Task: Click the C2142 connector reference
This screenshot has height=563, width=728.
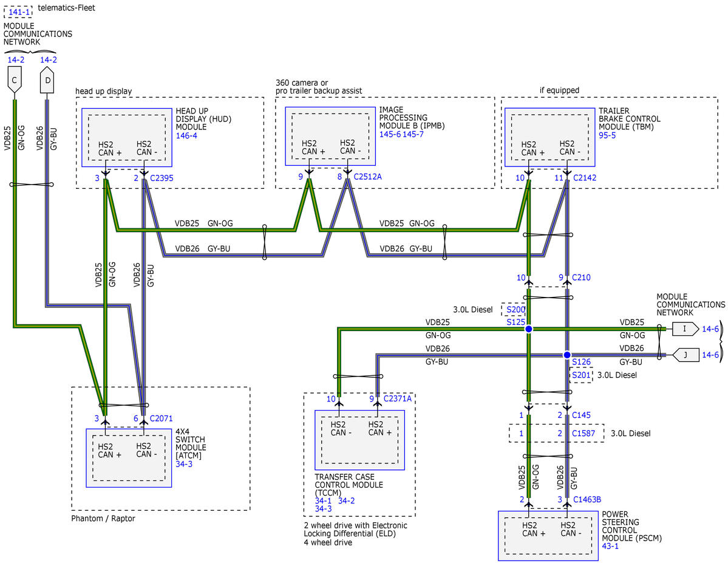Action: (x=587, y=177)
